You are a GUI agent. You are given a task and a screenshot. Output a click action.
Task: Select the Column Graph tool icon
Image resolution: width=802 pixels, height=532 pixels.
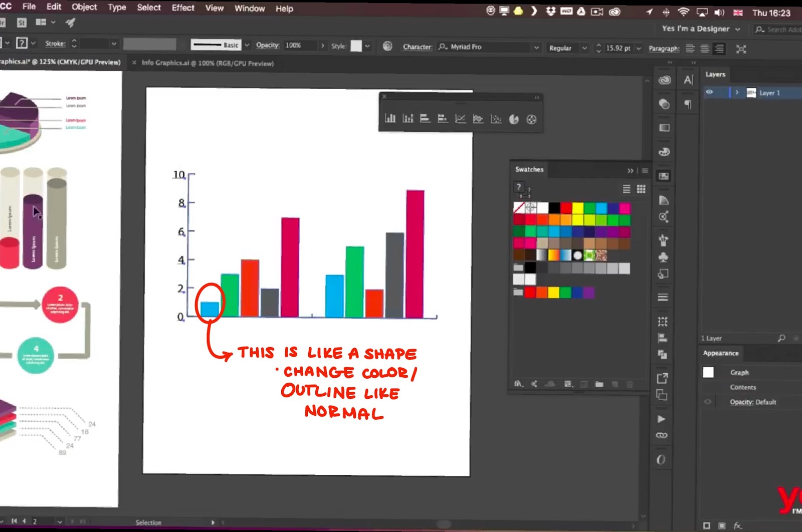point(390,119)
